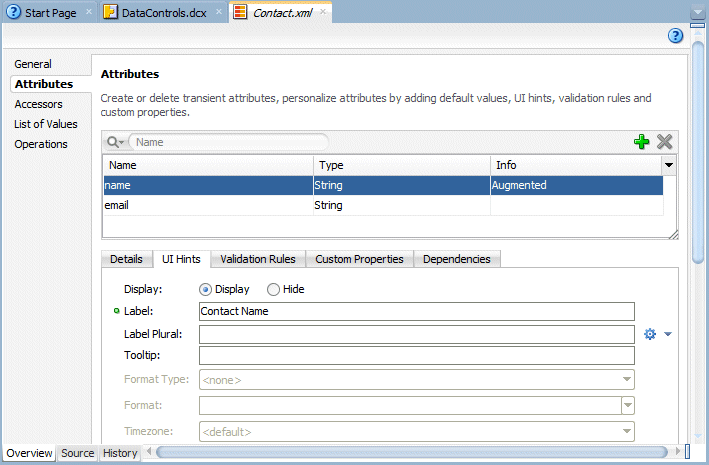
Task: Go to the Operations section
Action: (x=41, y=144)
